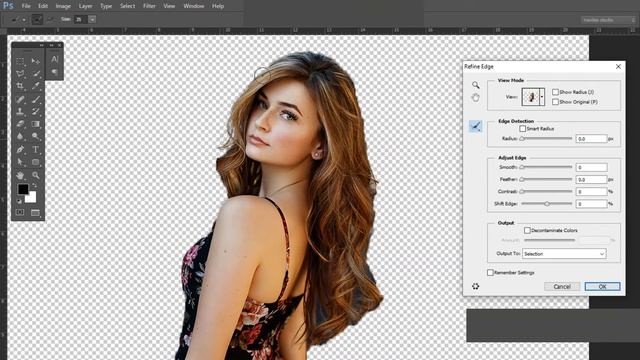Select the Eraser tool

20,124
